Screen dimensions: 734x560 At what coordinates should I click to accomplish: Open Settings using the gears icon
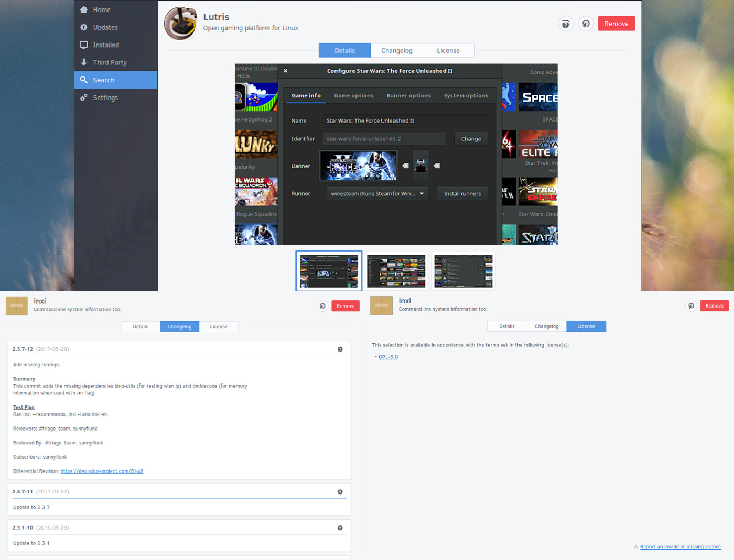point(84,98)
